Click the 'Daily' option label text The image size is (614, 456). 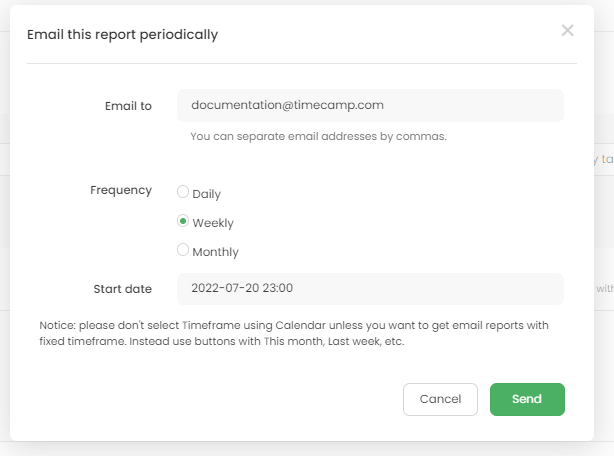(207, 194)
